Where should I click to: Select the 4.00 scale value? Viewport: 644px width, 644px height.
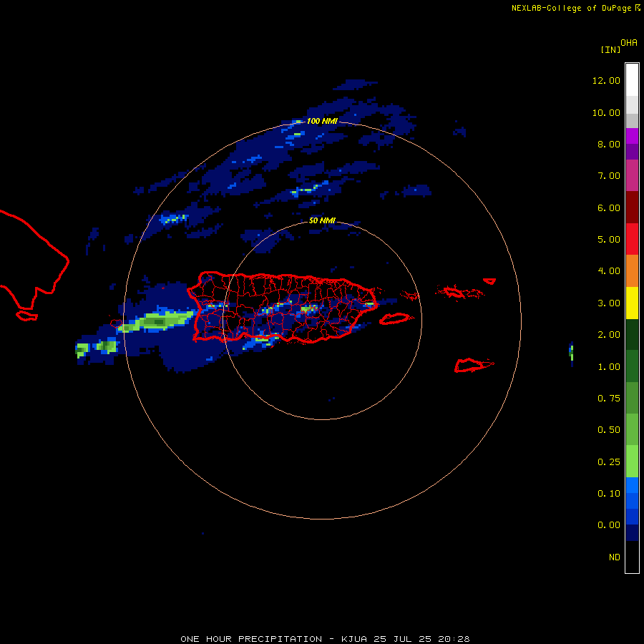[x=609, y=271]
